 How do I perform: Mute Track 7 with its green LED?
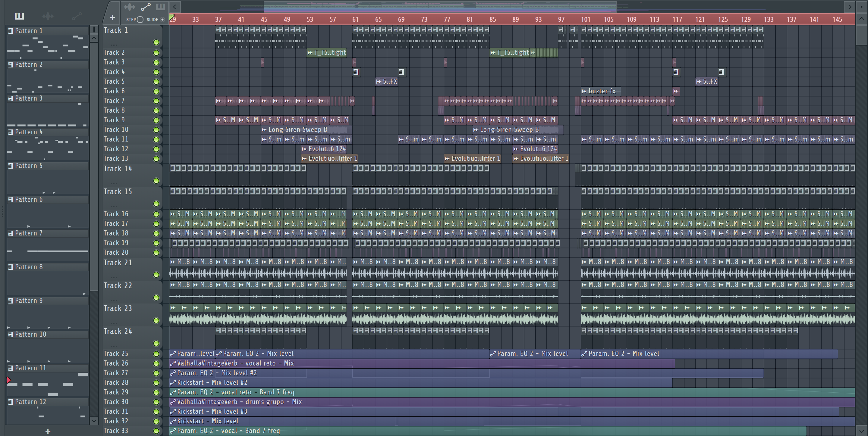pos(156,101)
